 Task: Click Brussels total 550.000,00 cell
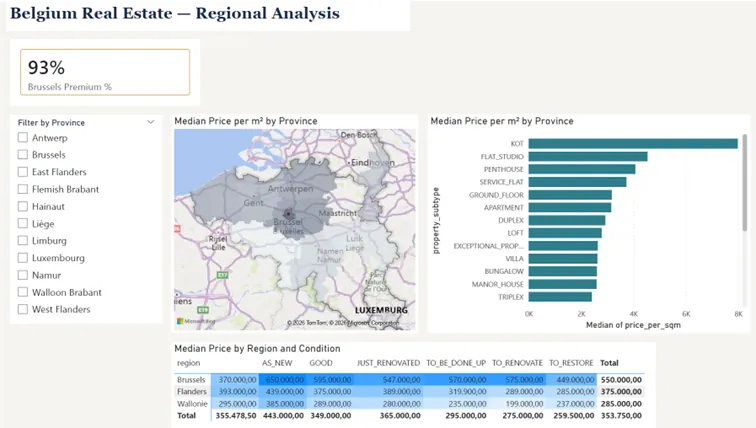point(621,380)
